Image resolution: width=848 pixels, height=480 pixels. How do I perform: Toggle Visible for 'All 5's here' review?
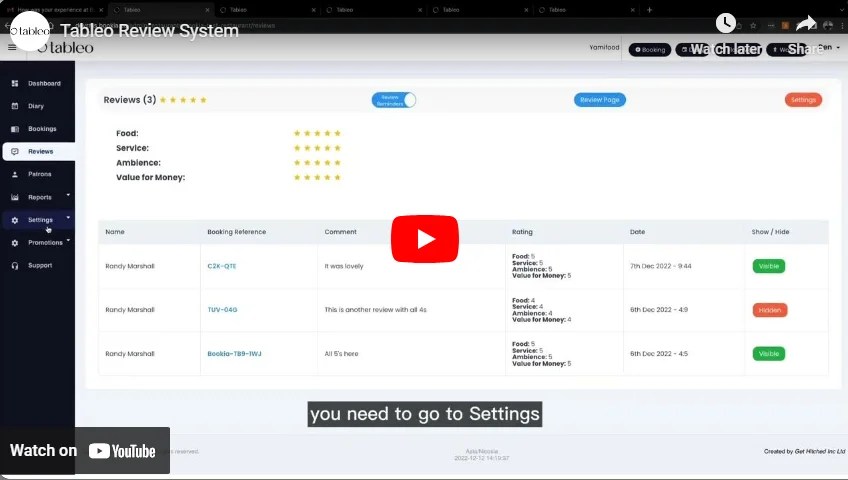click(x=768, y=354)
